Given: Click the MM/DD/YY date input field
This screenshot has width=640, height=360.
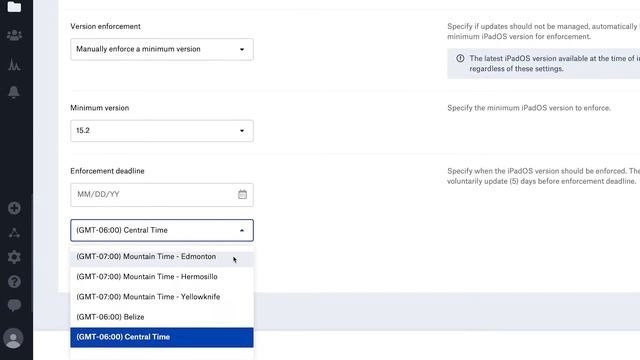Looking at the screenshot, I should coord(162,195).
